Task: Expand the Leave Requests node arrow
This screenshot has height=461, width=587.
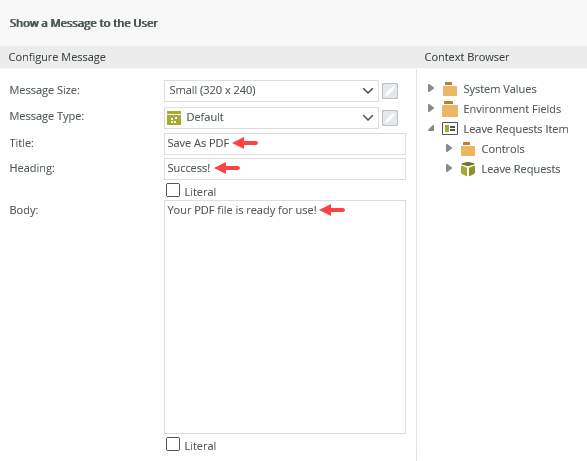Action: click(x=449, y=168)
